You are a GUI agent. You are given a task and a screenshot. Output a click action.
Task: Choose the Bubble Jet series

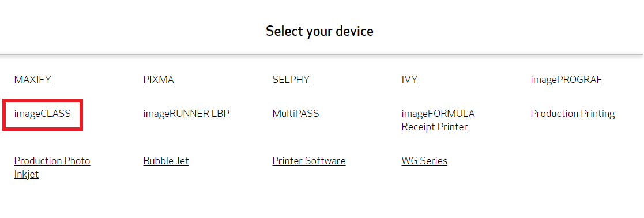point(166,161)
